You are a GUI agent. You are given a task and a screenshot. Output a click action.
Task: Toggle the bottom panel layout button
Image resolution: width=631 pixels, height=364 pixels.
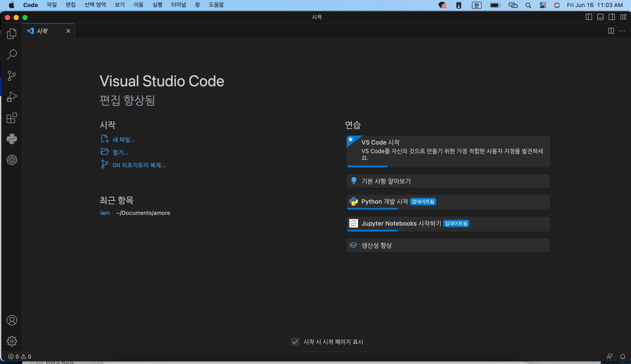coord(600,17)
